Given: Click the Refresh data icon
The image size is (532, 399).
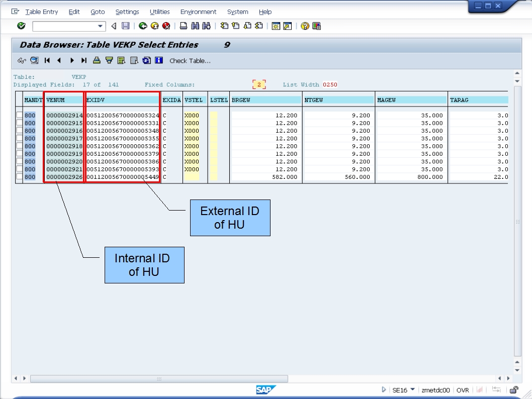Looking at the screenshot, I should click(146, 60).
